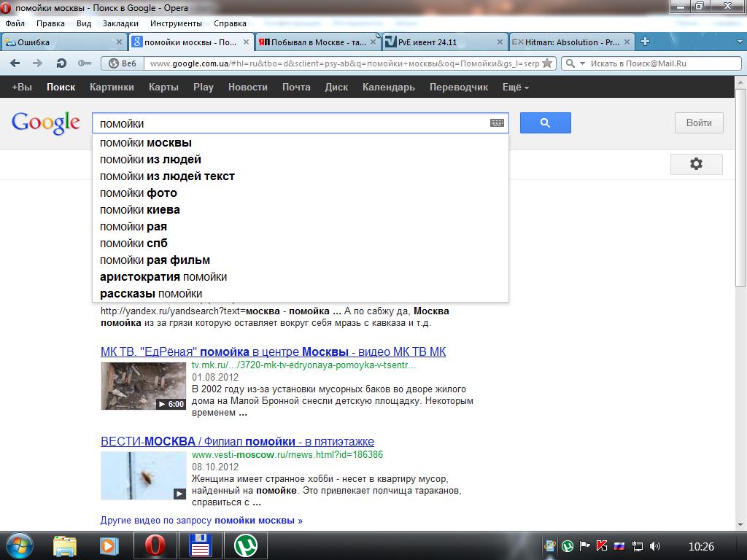Click the blue Google search magnifier button
Screen dimensions: 747x560
click(546, 122)
